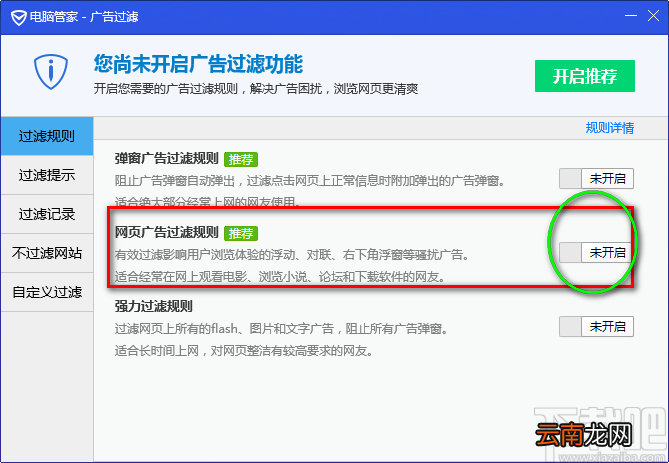Viewport: 669px width, 463px height.
Task: Click the subtitle starting 开启您需要的广告过滤规则
Action: pos(256,89)
